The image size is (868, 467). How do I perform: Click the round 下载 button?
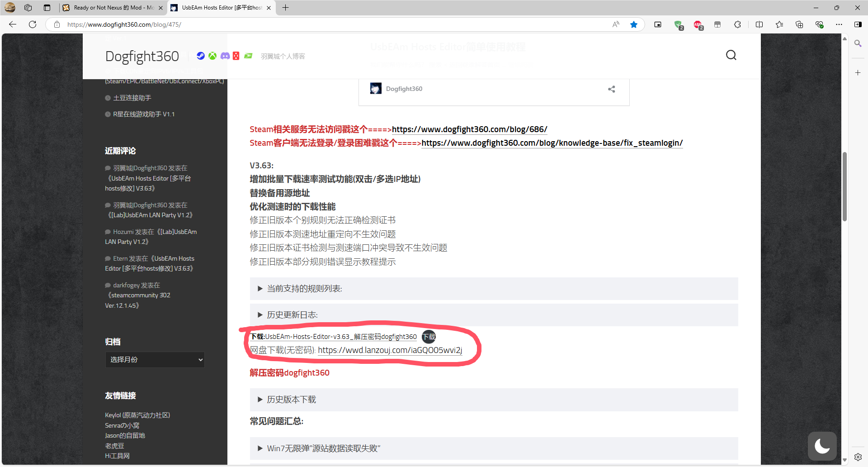pos(429,337)
